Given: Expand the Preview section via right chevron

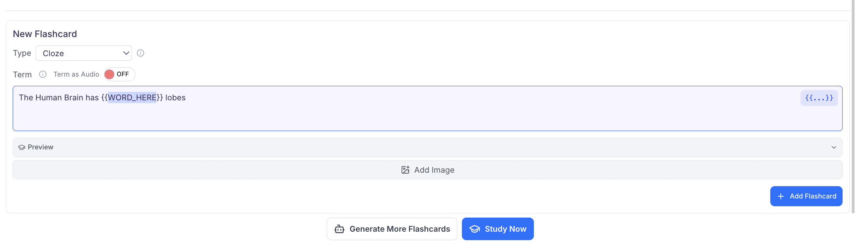Looking at the screenshot, I should (834, 147).
